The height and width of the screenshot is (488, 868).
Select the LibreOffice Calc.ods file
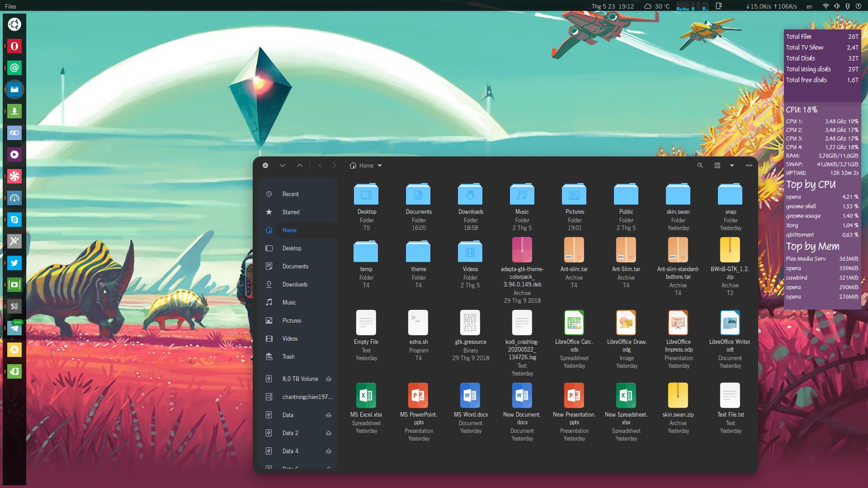(x=574, y=323)
